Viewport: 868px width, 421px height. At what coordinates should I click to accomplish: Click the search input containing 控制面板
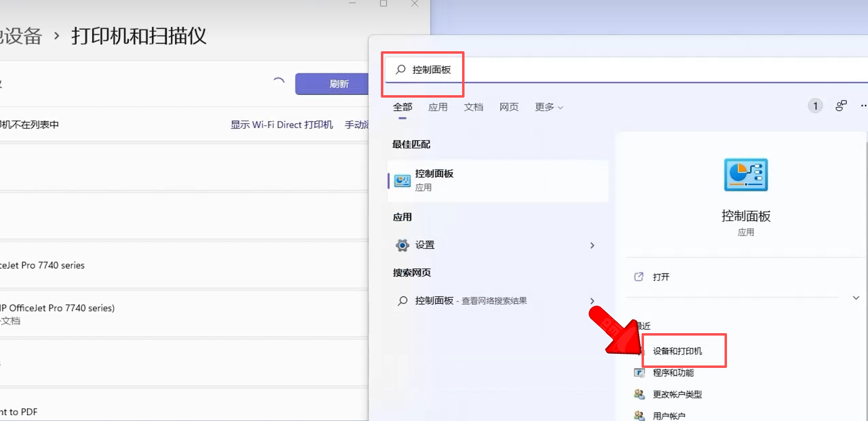[x=626, y=70]
